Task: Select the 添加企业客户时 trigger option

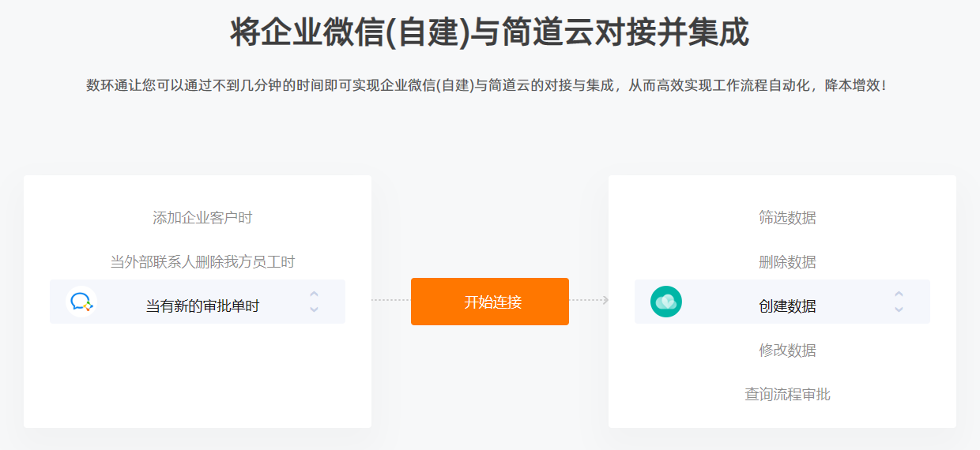Action: [202, 218]
